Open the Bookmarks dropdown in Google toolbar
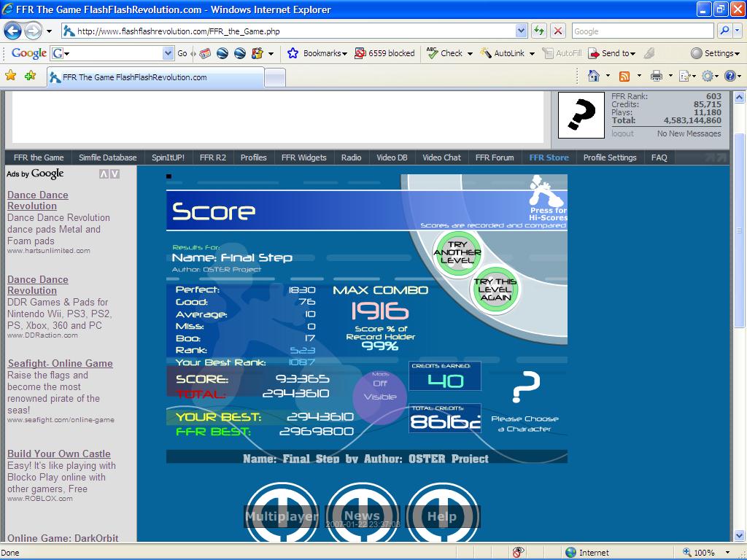The height and width of the screenshot is (560, 747). [317, 53]
